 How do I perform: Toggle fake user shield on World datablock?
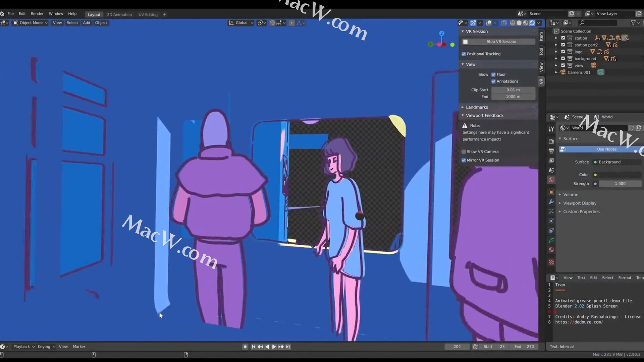631,128
